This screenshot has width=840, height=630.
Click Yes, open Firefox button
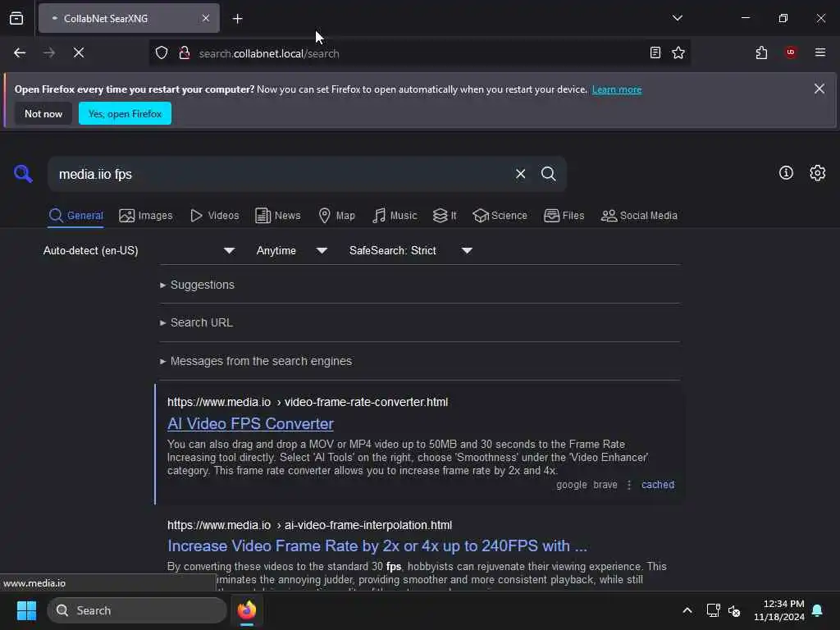pyautogui.click(x=125, y=113)
